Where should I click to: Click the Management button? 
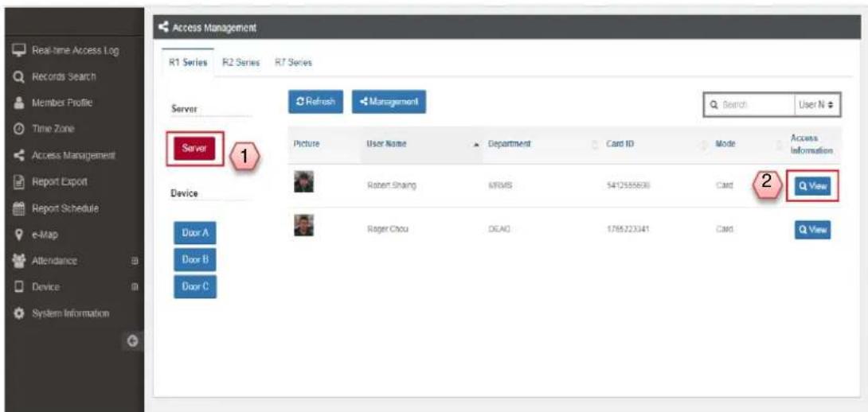[x=389, y=102]
